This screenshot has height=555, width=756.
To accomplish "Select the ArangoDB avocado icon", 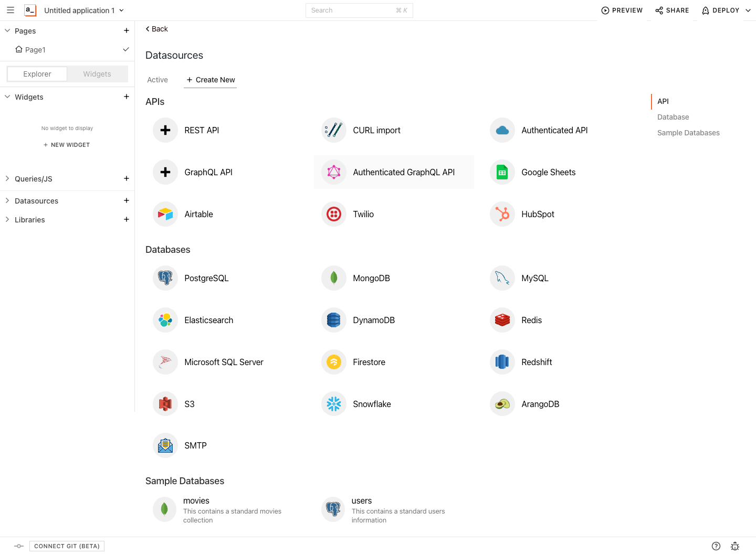I will pos(502,404).
